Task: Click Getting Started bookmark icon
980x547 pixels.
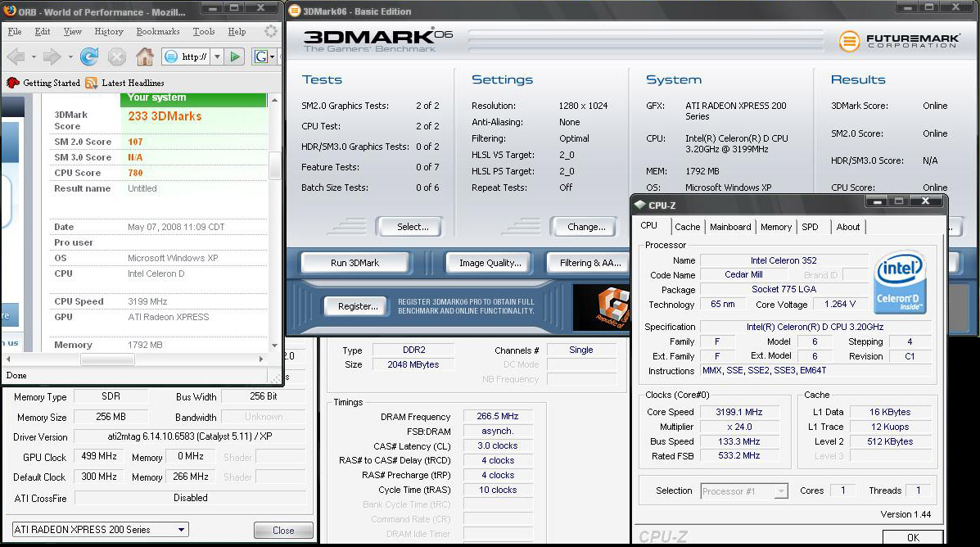Action: pyautogui.click(x=12, y=83)
